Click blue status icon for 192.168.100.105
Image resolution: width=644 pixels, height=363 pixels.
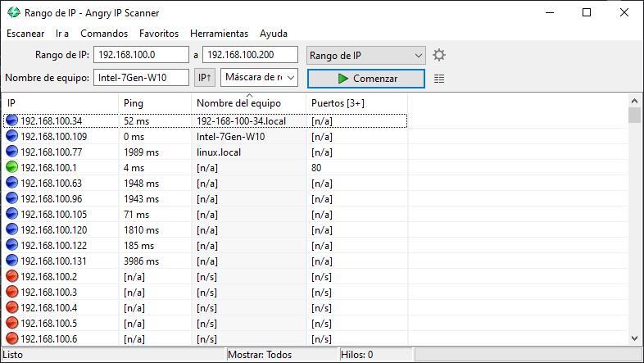(x=12, y=214)
